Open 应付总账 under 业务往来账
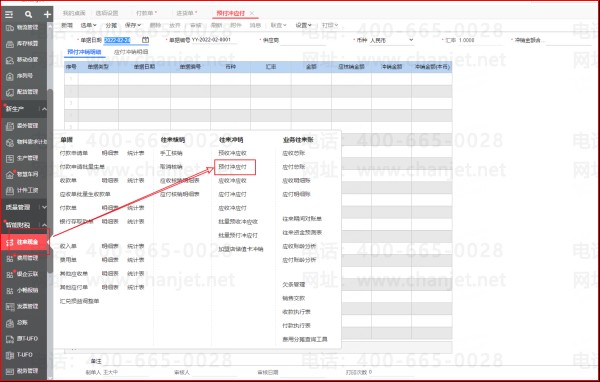Screen dimensions: 600x382 coord(293,167)
